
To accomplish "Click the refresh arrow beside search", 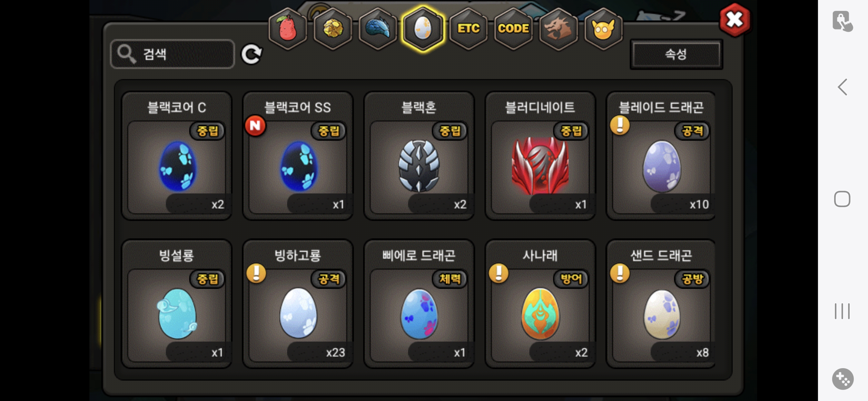I will point(251,54).
